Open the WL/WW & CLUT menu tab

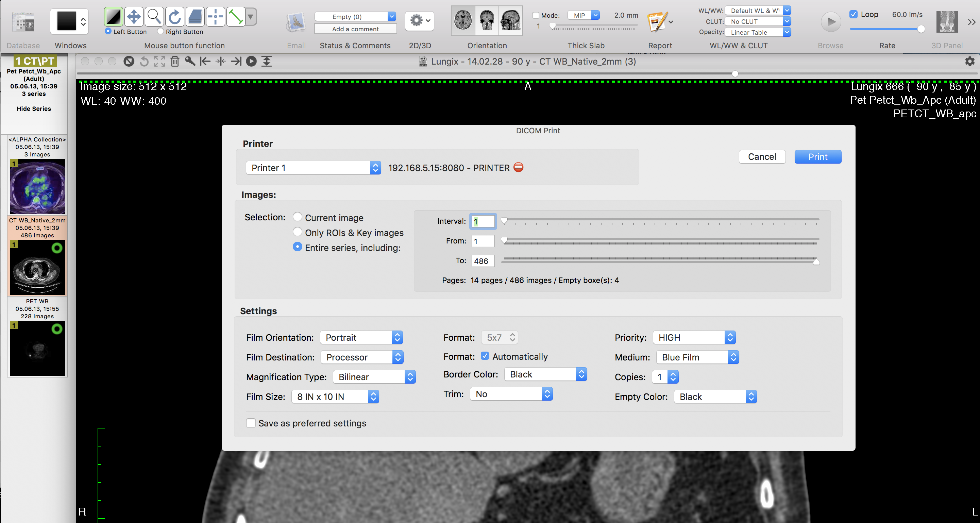tap(738, 45)
